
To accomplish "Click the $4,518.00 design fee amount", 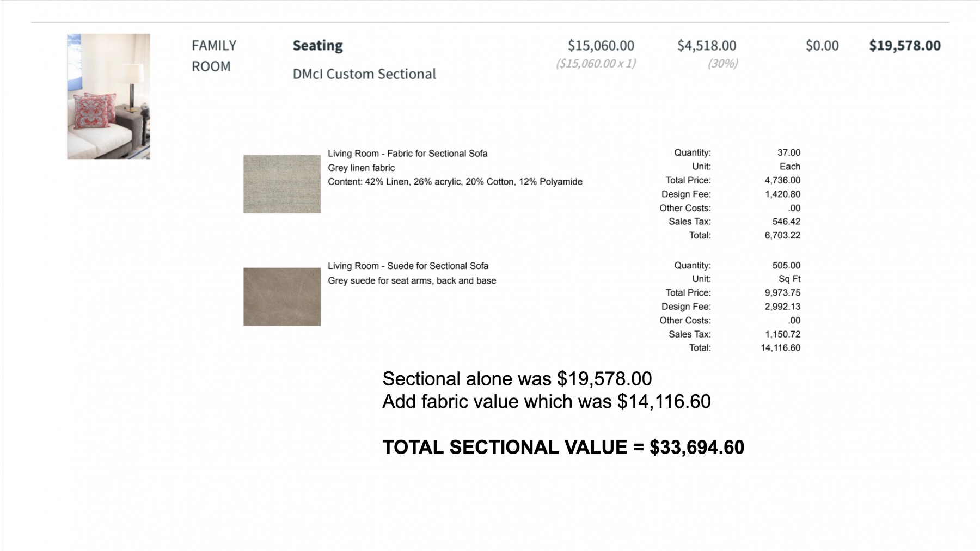I will (x=707, y=46).
